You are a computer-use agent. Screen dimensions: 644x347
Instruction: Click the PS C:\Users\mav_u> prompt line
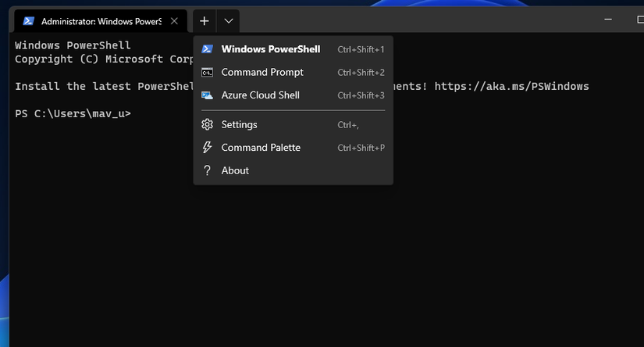(73, 113)
